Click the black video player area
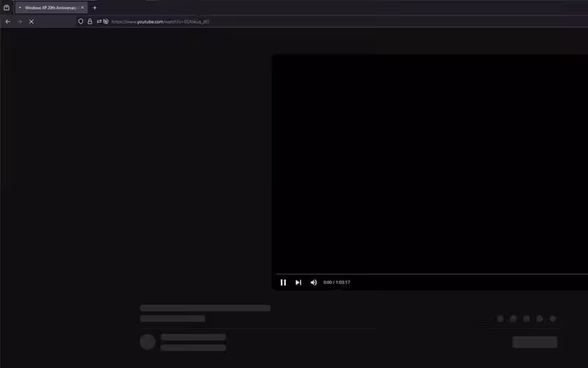 [430, 162]
